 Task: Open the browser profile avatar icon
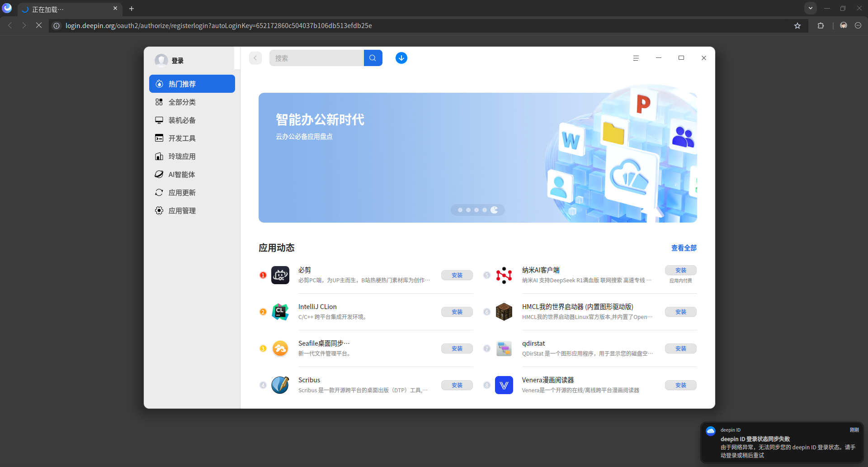[x=844, y=26]
